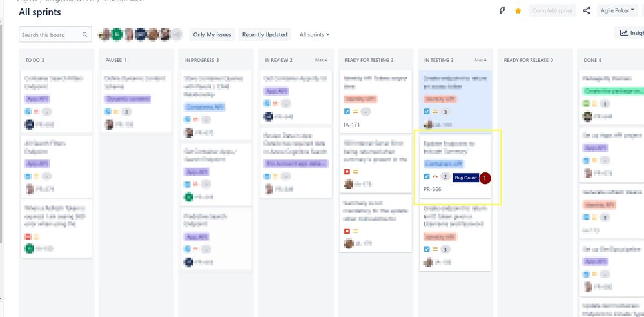Click Max 4 limit in IN REVIEW header
Image resolution: width=644 pixels, height=317 pixels.
pos(321,60)
